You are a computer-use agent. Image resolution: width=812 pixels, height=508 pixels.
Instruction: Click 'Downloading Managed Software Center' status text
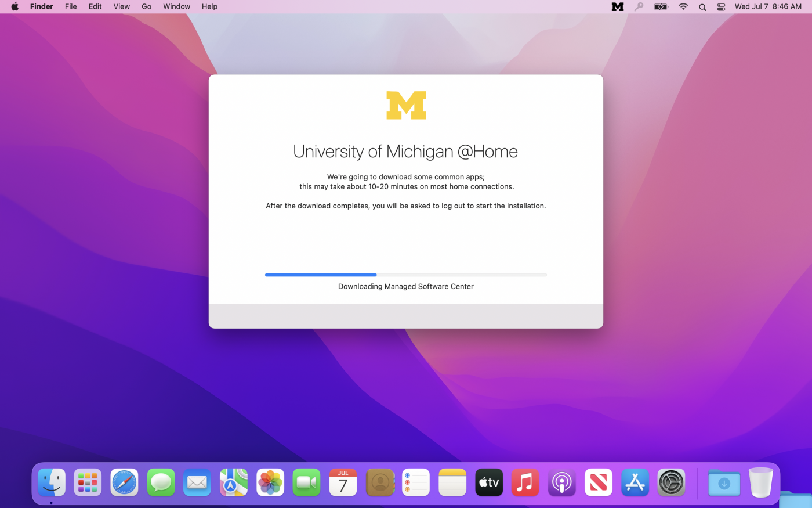pyautogui.click(x=406, y=286)
